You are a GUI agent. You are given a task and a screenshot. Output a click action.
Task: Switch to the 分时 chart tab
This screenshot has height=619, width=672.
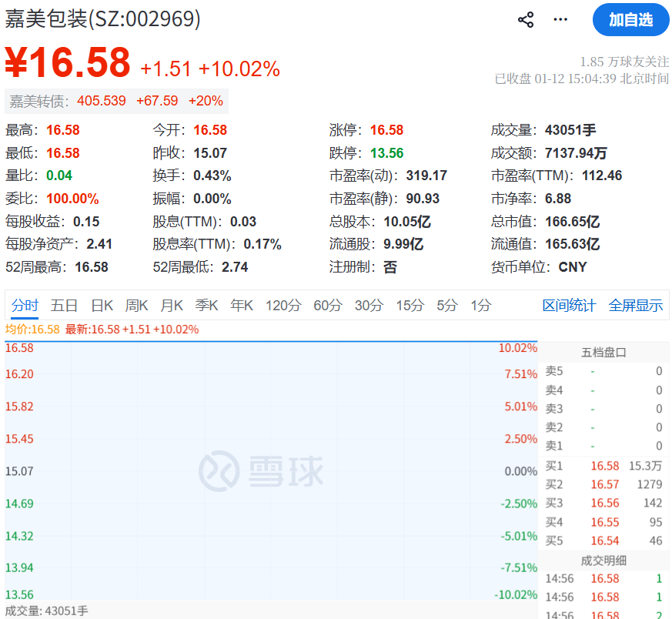(x=24, y=305)
